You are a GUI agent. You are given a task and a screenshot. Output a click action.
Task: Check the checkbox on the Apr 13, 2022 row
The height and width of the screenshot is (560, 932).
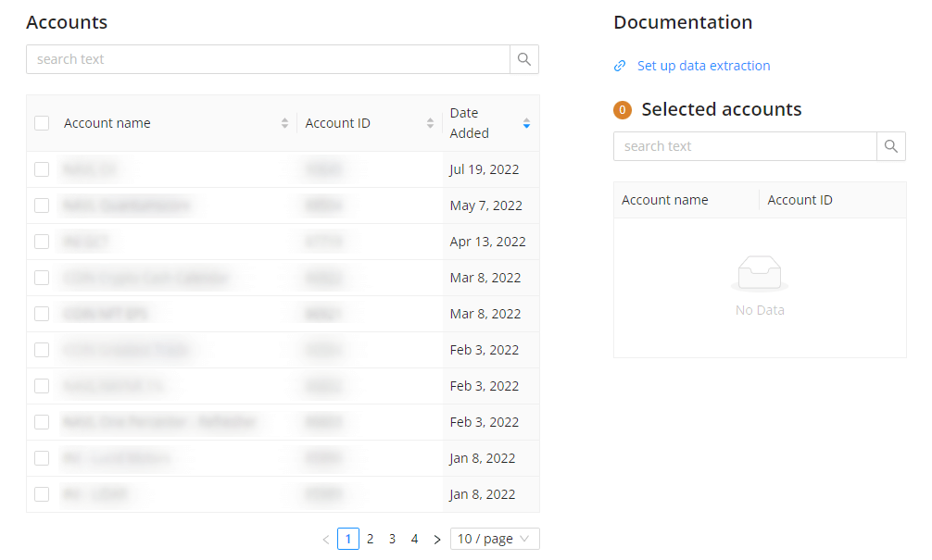pyautogui.click(x=42, y=242)
